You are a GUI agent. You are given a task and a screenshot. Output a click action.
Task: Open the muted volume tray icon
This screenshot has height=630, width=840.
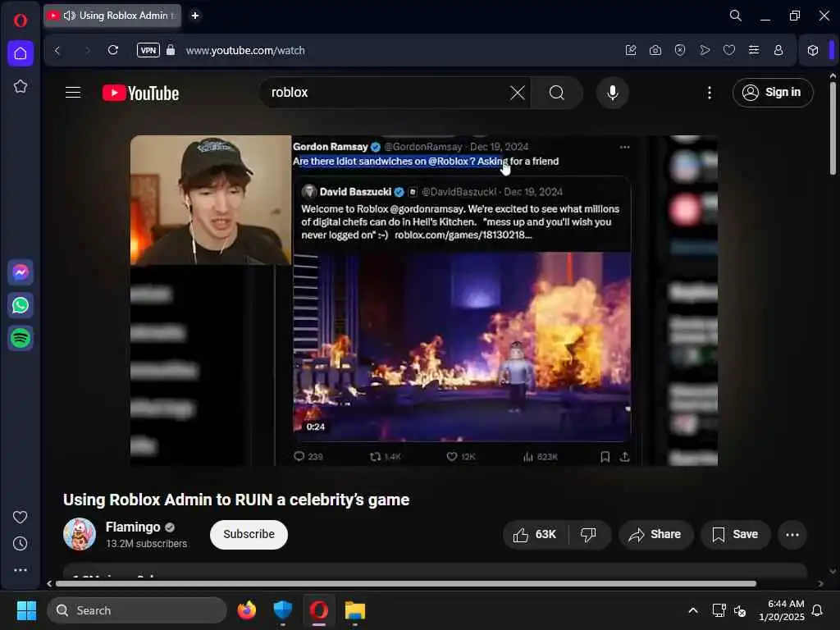741,610
